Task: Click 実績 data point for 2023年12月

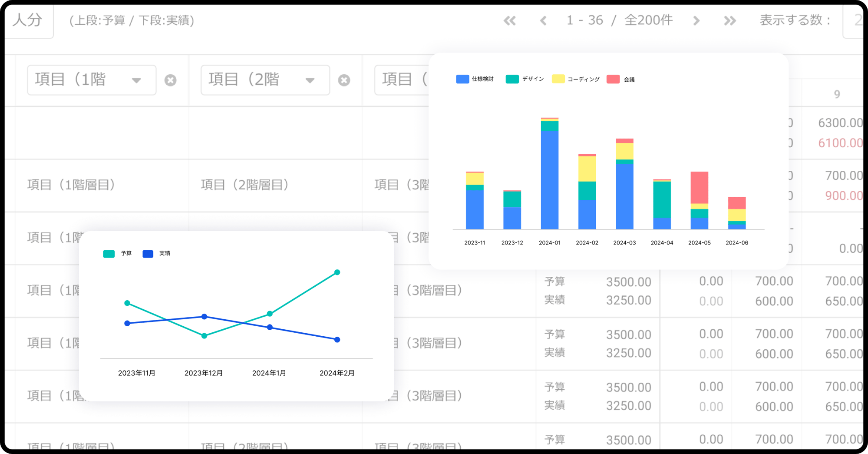Action: pyautogui.click(x=204, y=317)
